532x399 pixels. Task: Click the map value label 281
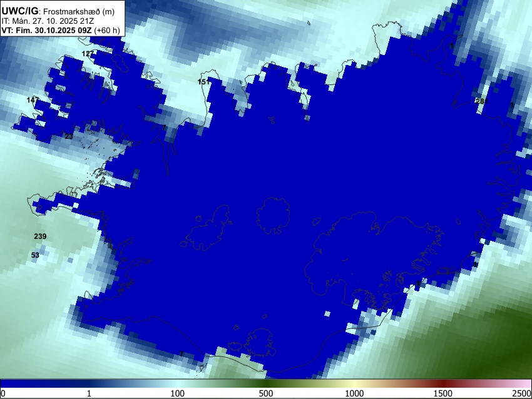point(482,101)
